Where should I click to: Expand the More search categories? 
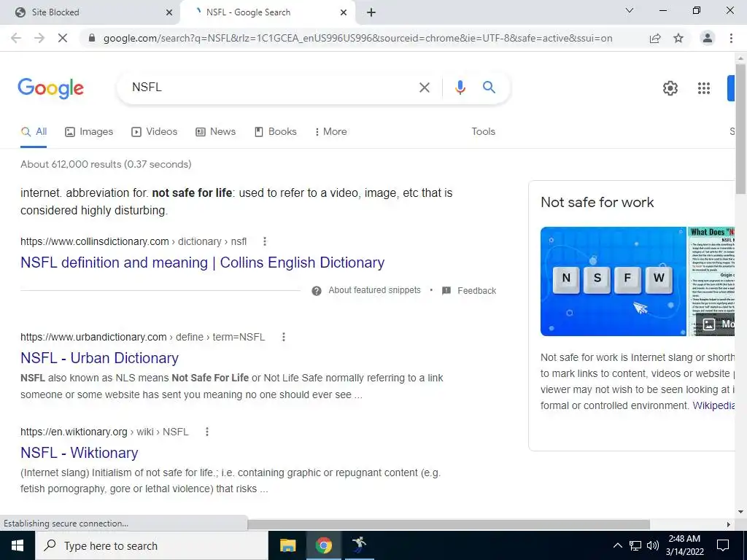[x=330, y=132]
